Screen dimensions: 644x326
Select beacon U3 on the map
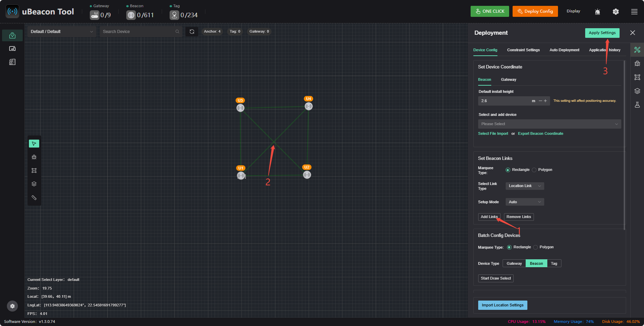pyautogui.click(x=240, y=108)
